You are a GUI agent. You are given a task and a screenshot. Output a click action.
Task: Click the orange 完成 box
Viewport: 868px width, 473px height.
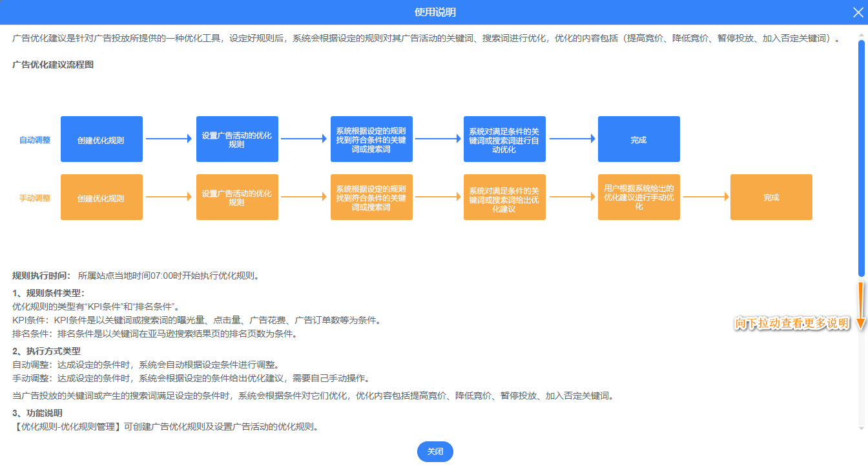[771, 197]
